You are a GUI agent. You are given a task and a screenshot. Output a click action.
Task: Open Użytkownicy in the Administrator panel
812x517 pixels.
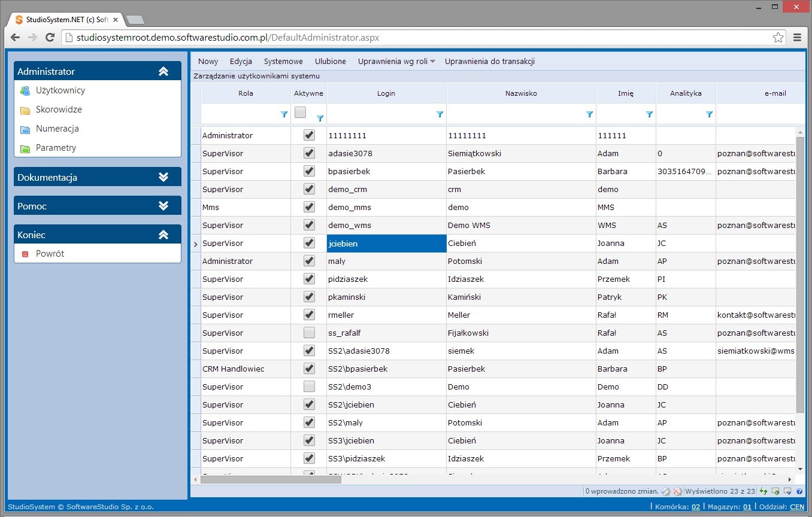(x=60, y=90)
